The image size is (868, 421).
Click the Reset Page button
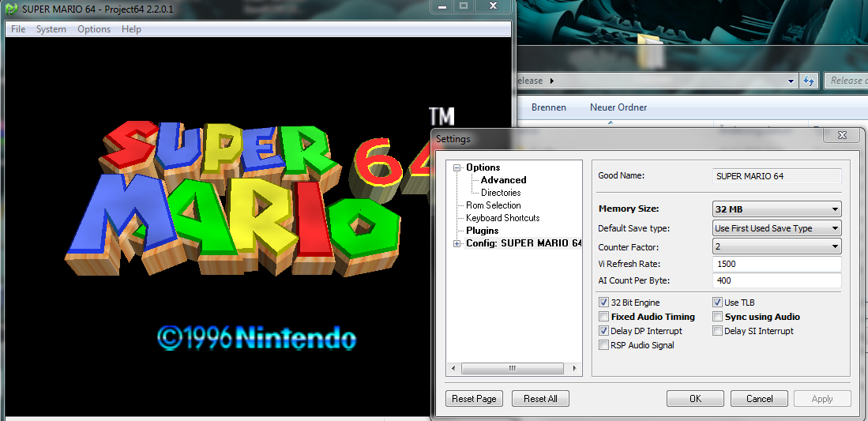(474, 399)
